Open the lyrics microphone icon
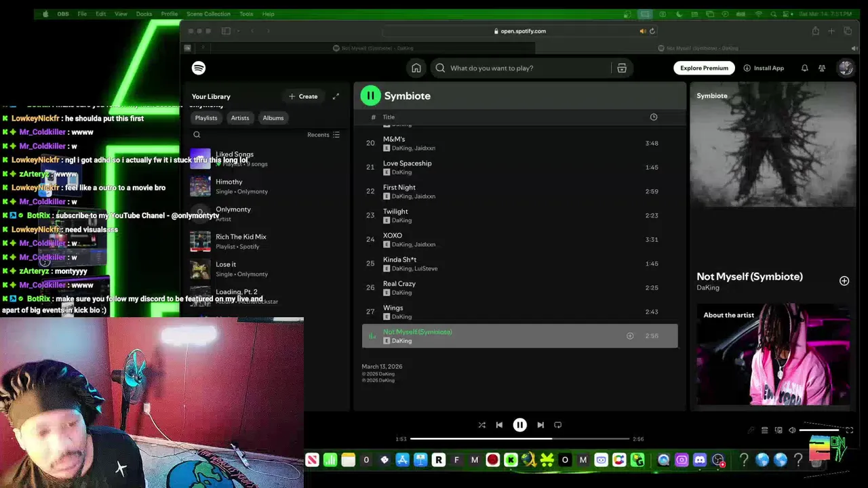 [751, 430]
